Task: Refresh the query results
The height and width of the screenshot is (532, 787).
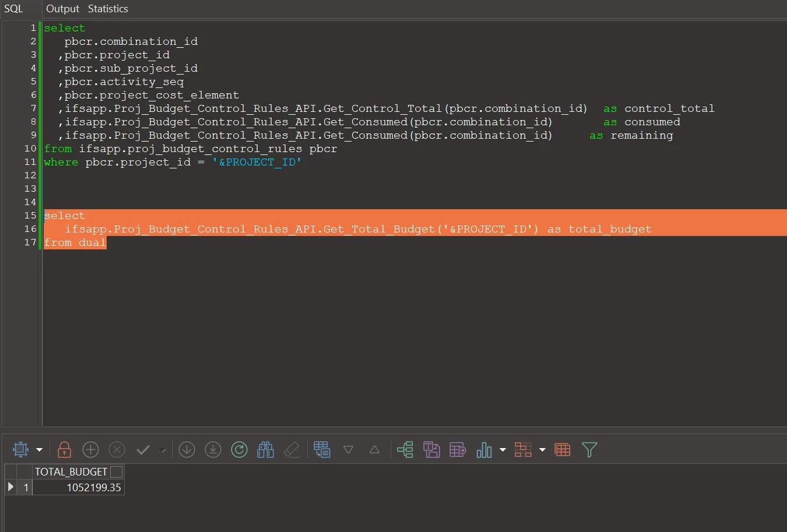Action: point(240,450)
